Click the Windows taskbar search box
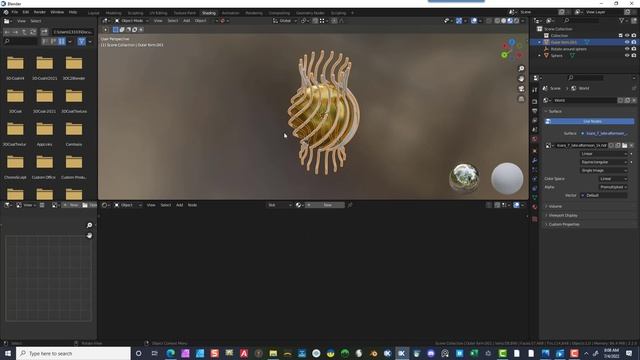Screen dimensions: 640x360 click(x=73, y=353)
